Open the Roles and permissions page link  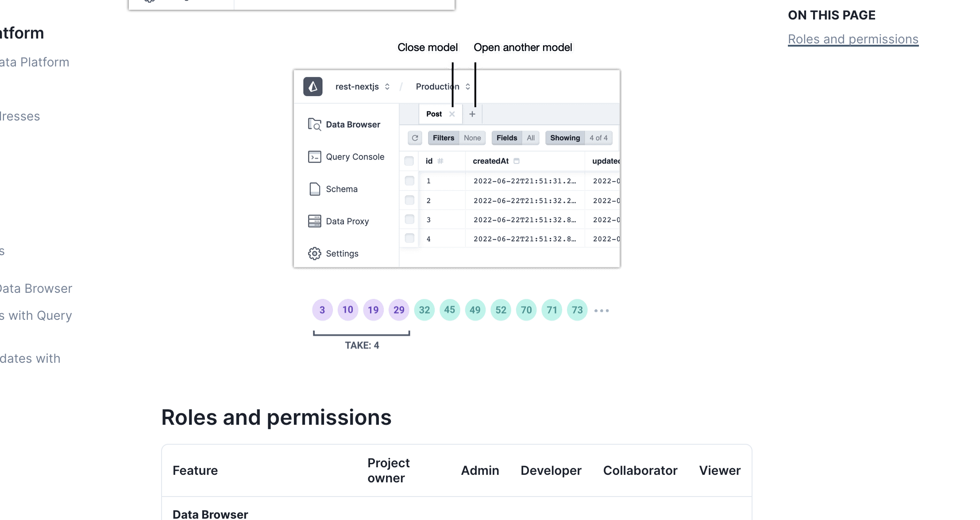[853, 39]
